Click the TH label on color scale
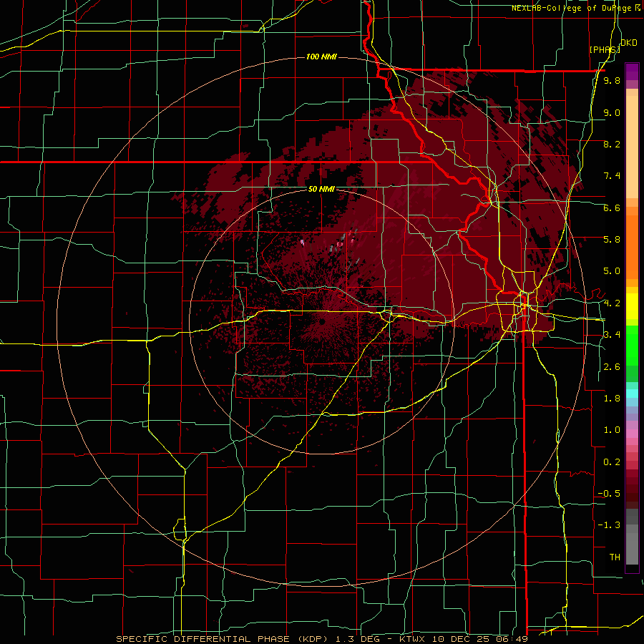This screenshot has height=644, width=644. (x=615, y=557)
